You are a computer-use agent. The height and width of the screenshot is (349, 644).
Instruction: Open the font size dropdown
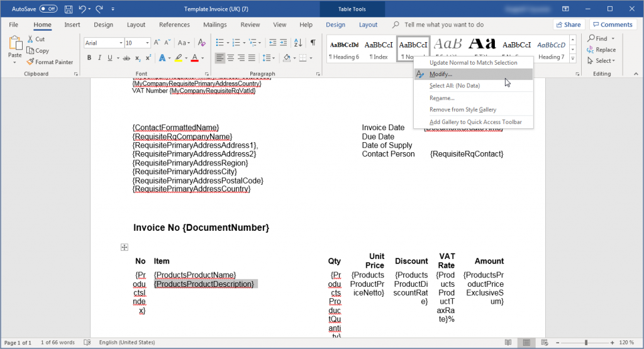147,43
